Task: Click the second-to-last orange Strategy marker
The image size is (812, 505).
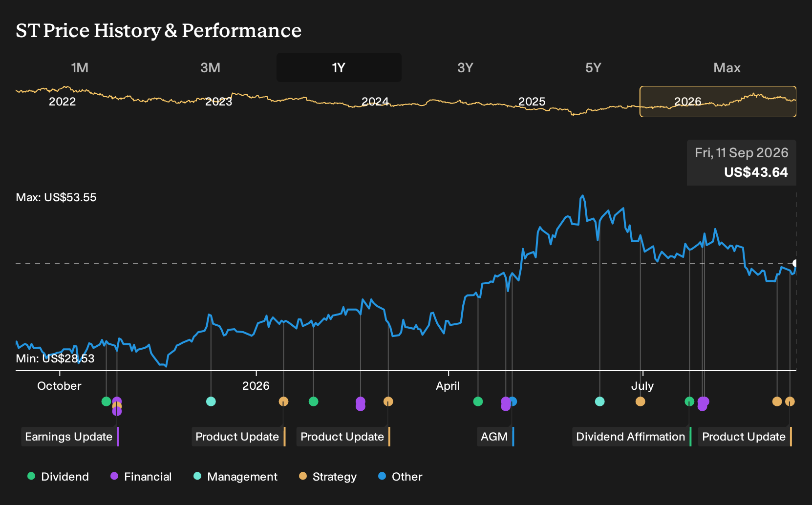Action: click(777, 401)
